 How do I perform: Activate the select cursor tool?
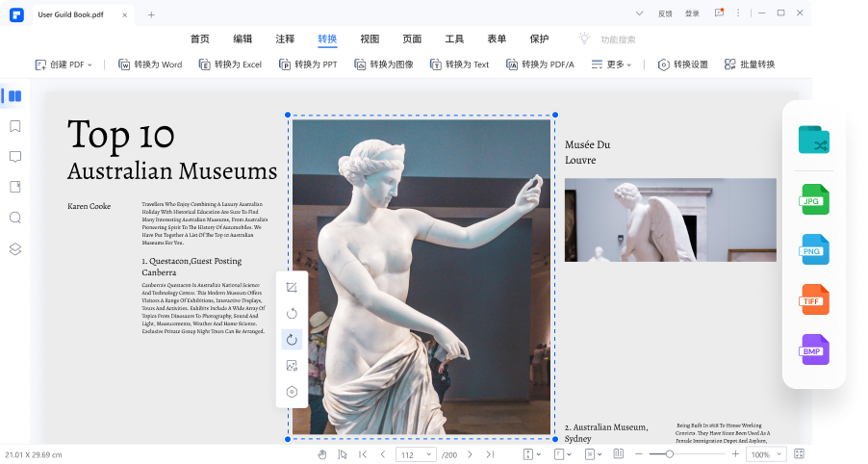tap(344, 454)
